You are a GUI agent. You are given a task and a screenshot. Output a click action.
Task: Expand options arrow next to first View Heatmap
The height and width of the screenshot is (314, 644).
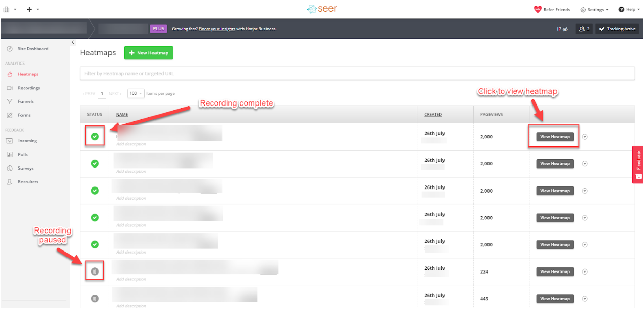(x=584, y=137)
